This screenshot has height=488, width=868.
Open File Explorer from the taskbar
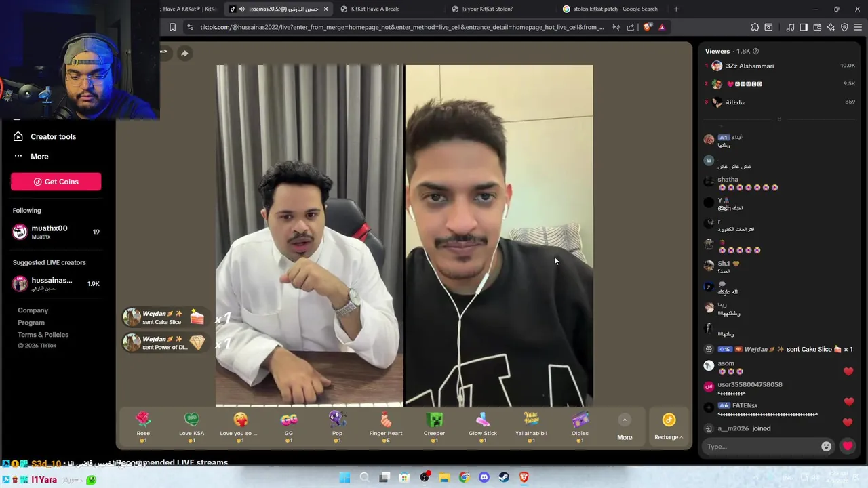444,477
